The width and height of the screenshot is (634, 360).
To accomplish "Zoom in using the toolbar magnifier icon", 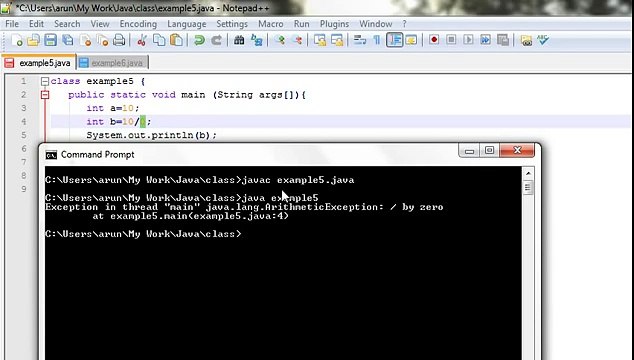I will click(279, 40).
